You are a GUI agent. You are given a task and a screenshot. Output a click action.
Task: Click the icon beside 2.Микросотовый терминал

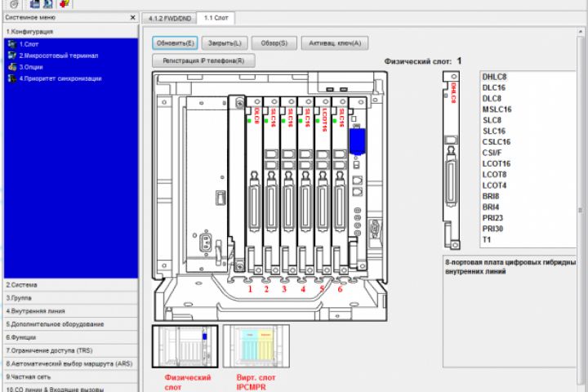click(12, 56)
